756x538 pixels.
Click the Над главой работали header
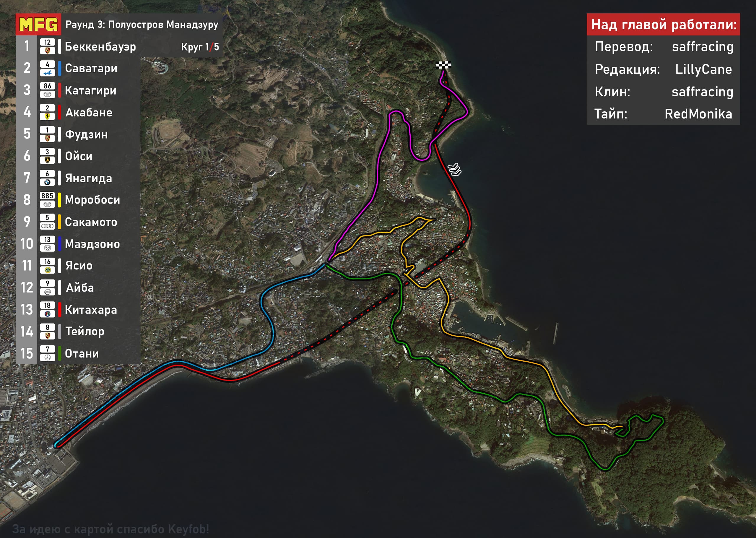[664, 25]
